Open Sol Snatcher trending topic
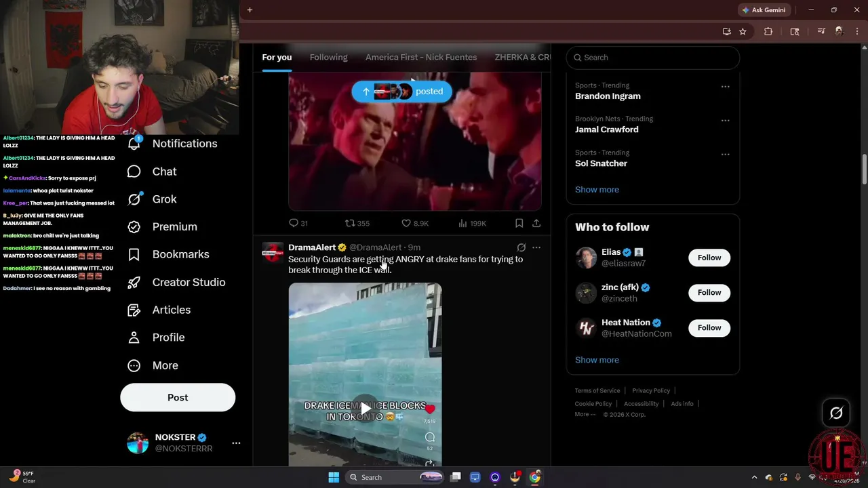Image resolution: width=868 pixels, height=488 pixels. coord(601,163)
